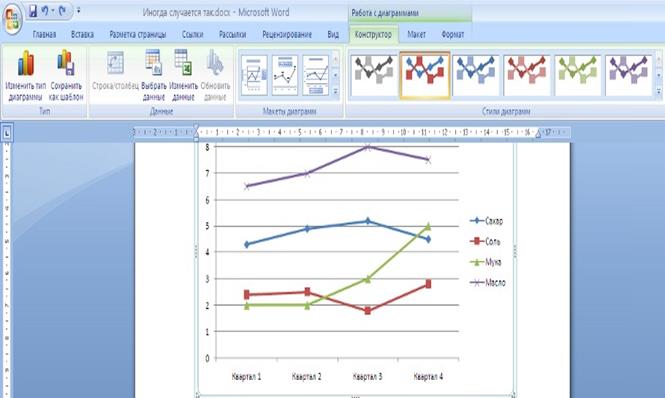Open the Ссылки tab
The image size is (665, 398).
[x=193, y=34]
